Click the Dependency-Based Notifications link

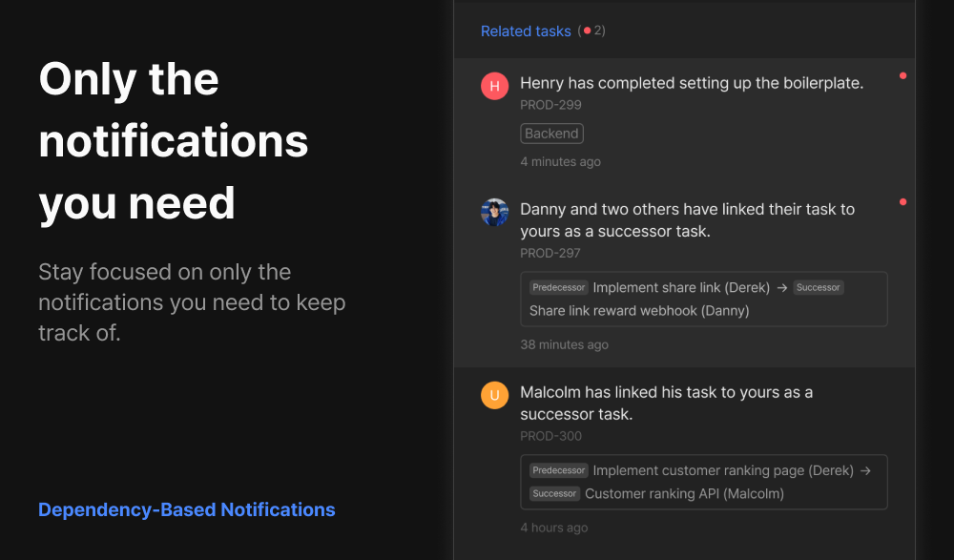pos(187,510)
